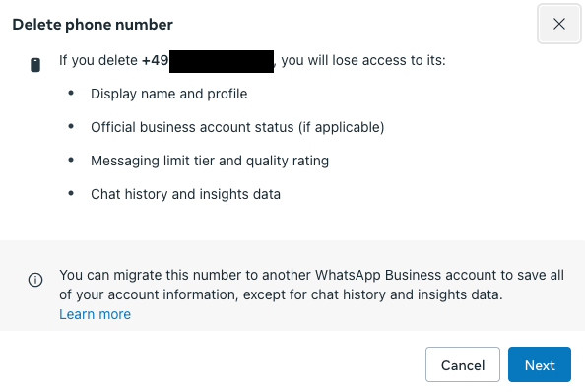Click the +49 country code text

tap(156, 60)
